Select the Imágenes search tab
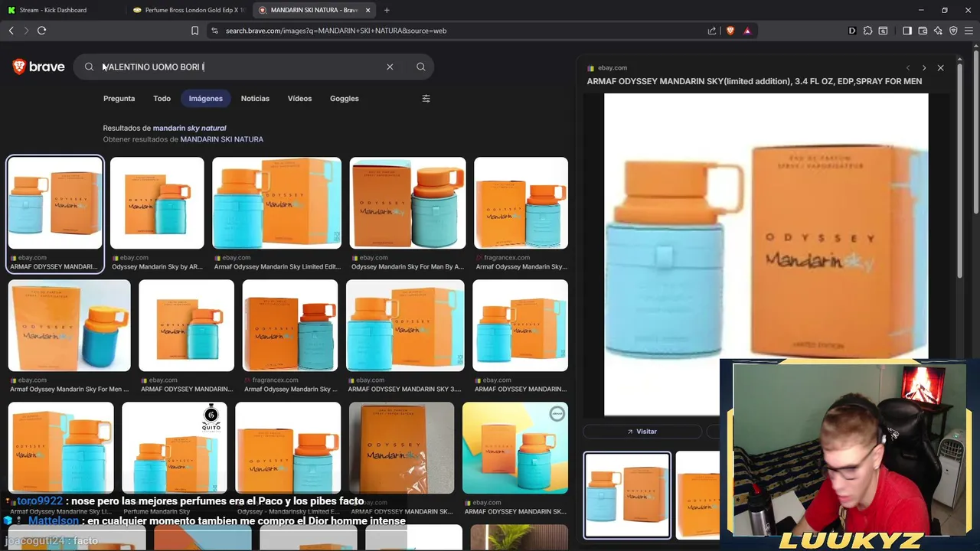The height and width of the screenshot is (551, 980). pos(206,98)
